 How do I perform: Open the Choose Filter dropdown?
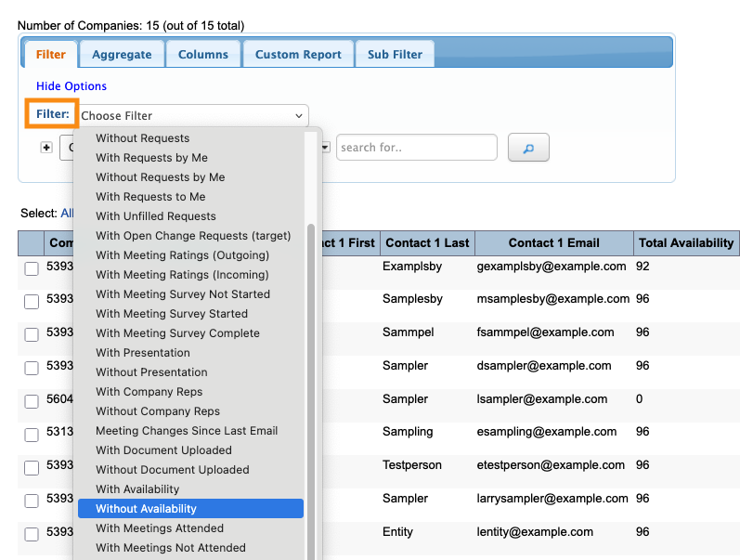[192, 116]
